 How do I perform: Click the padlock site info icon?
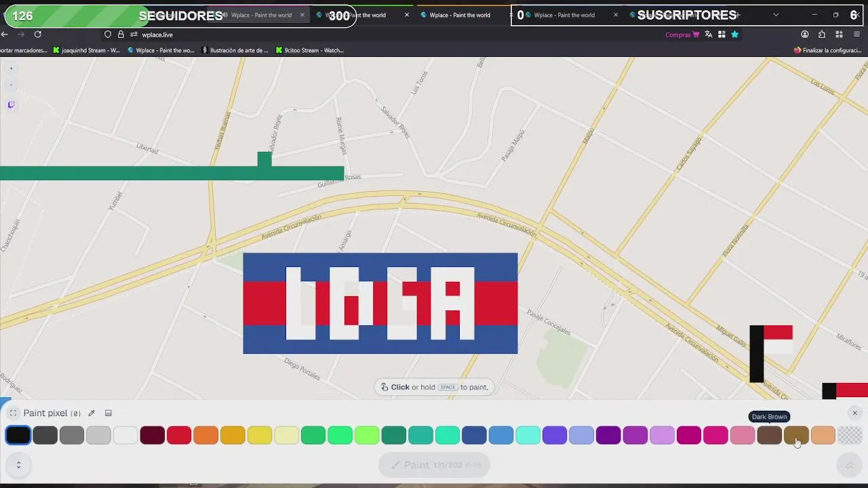tap(121, 34)
